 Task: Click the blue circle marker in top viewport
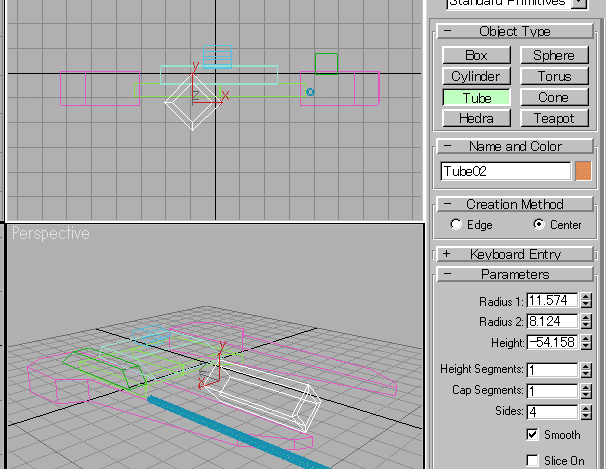pyautogui.click(x=310, y=92)
